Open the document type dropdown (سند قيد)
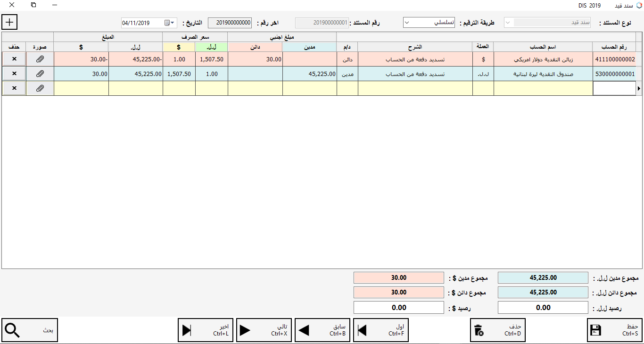 coord(508,23)
